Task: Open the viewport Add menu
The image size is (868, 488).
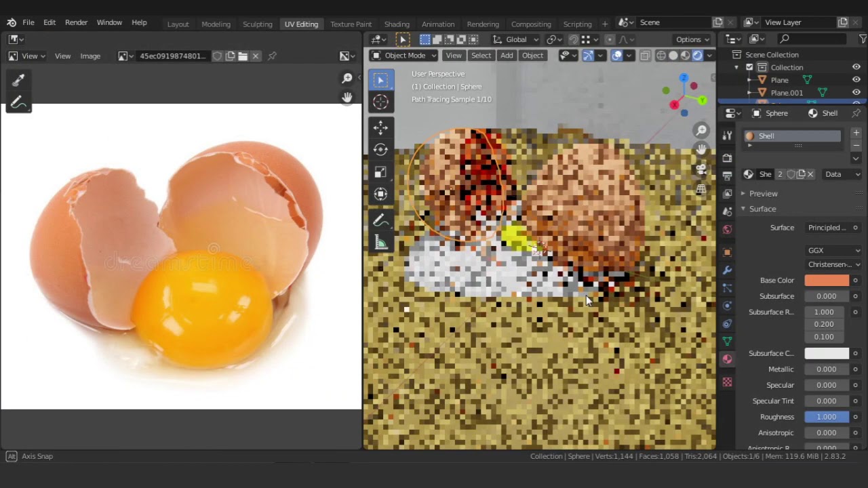Action: pyautogui.click(x=507, y=56)
